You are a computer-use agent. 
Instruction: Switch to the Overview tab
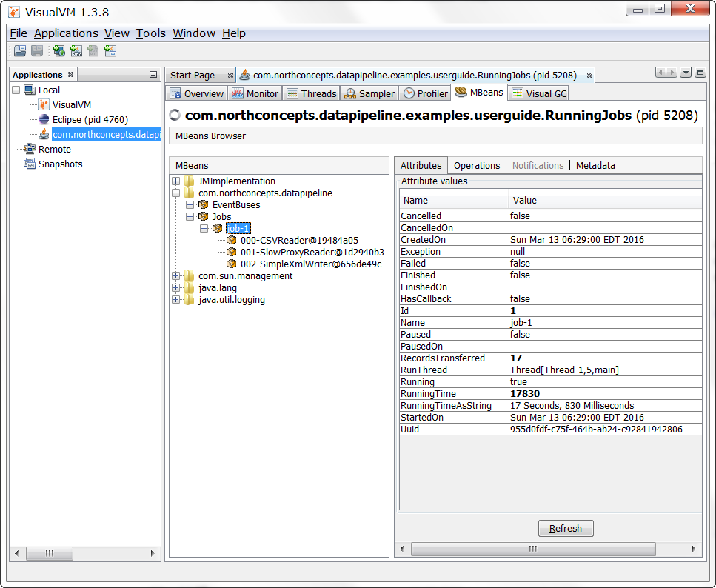[x=197, y=93]
